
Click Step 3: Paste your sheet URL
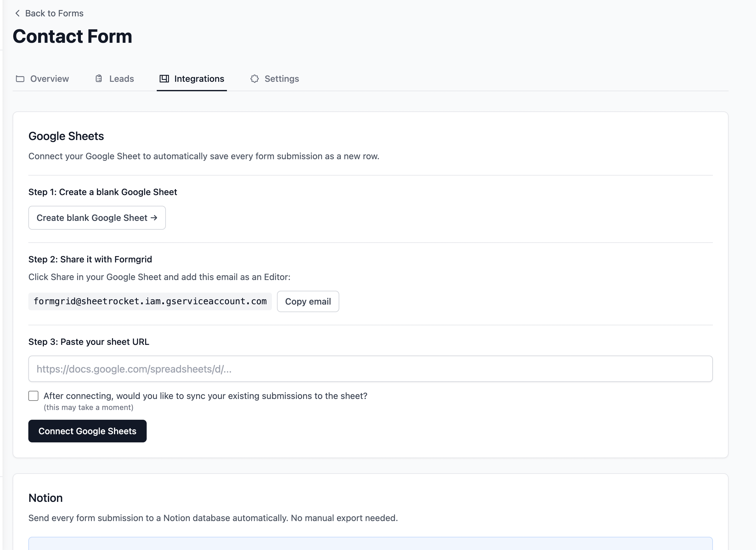point(89,342)
